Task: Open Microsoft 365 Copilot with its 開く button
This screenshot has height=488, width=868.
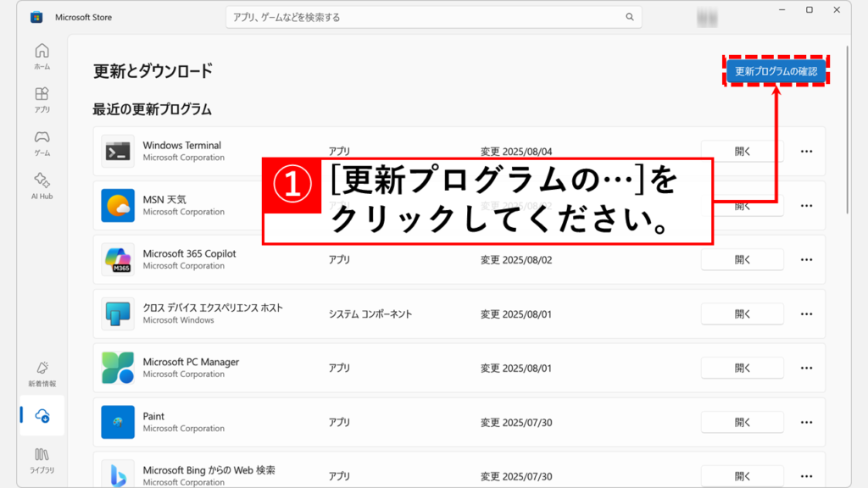Action: pos(743,259)
